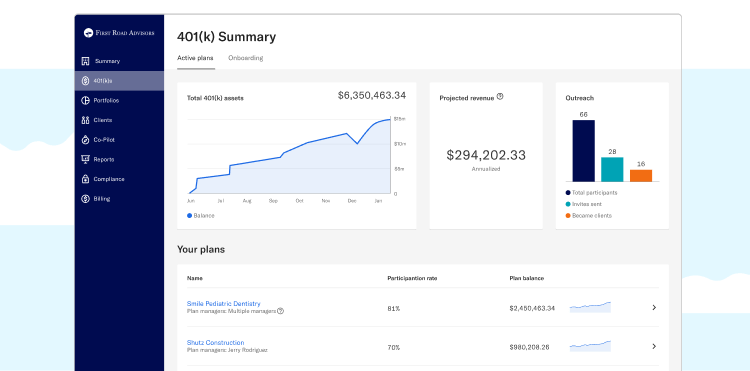Image resolution: width=750 pixels, height=371 pixels.
Task: Click the Compliance lock icon
Action: 86,179
